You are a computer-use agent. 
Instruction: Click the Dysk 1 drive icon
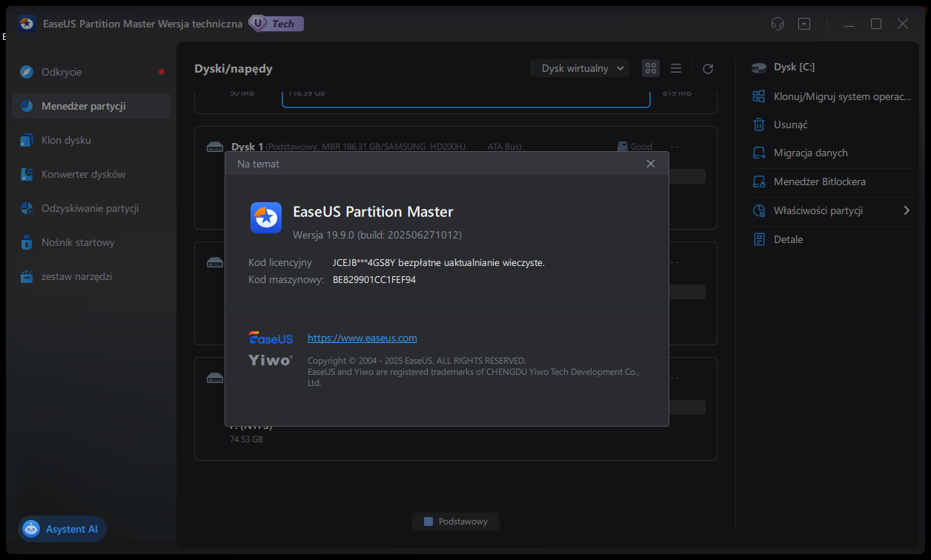(215, 147)
